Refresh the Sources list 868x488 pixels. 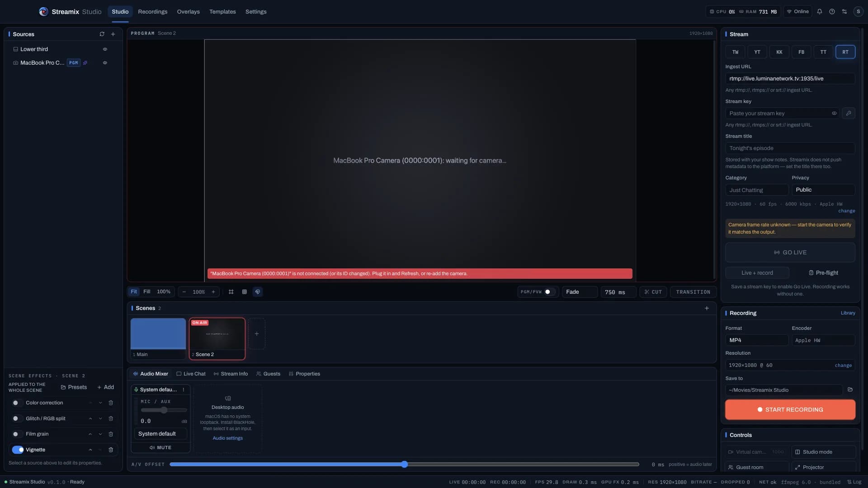pos(102,34)
